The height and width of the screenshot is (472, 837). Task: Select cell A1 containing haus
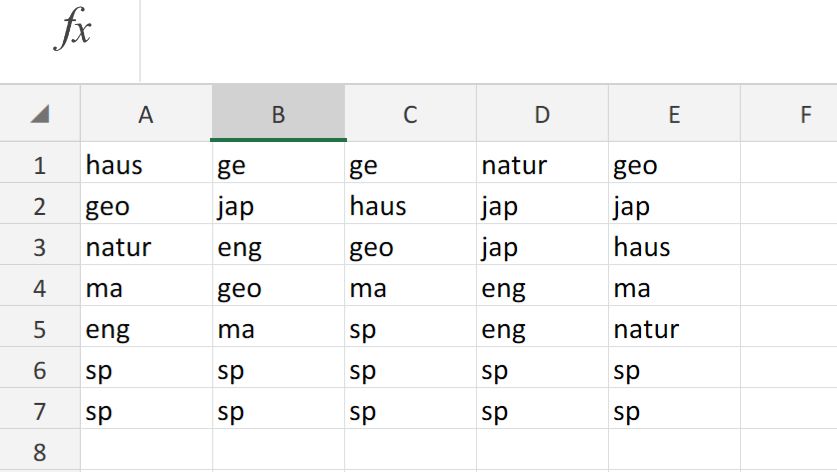(x=146, y=163)
